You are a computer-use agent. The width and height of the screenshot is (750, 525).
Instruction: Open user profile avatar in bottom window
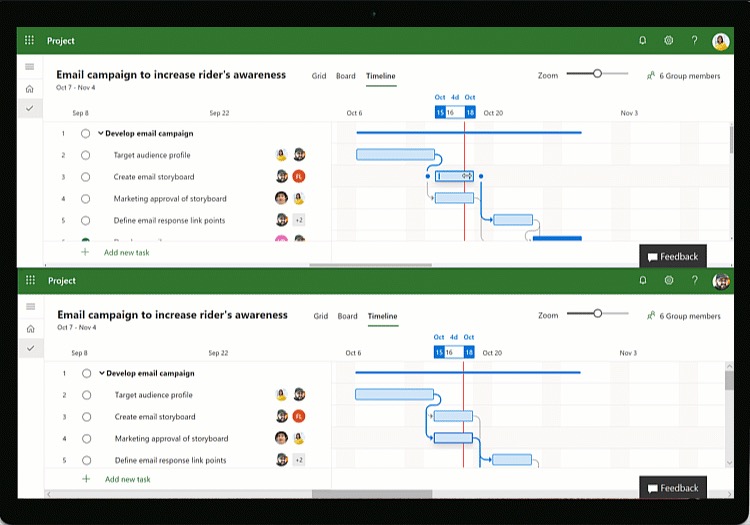pyautogui.click(x=721, y=281)
